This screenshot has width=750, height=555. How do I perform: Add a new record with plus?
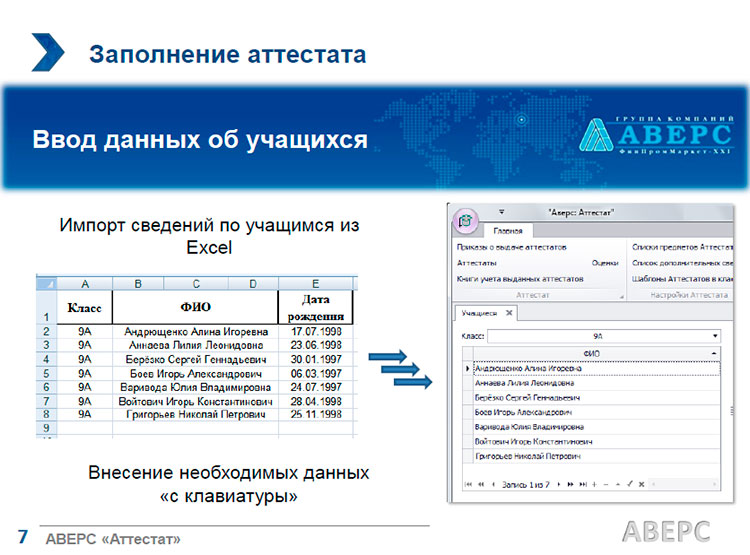[x=595, y=485]
